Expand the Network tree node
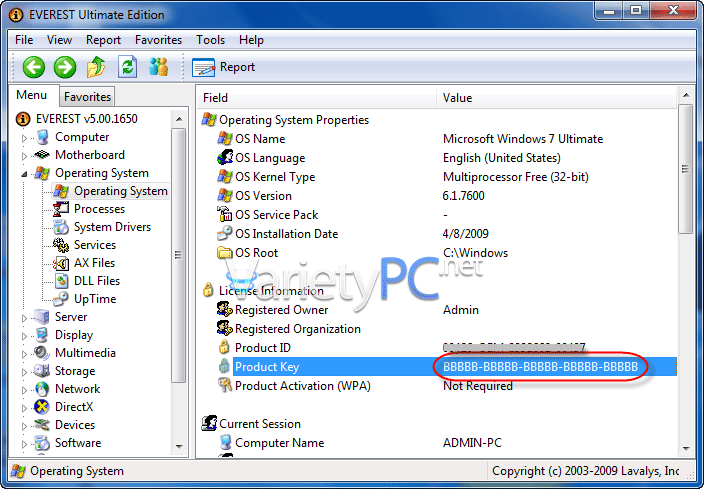 pyautogui.click(x=24, y=390)
